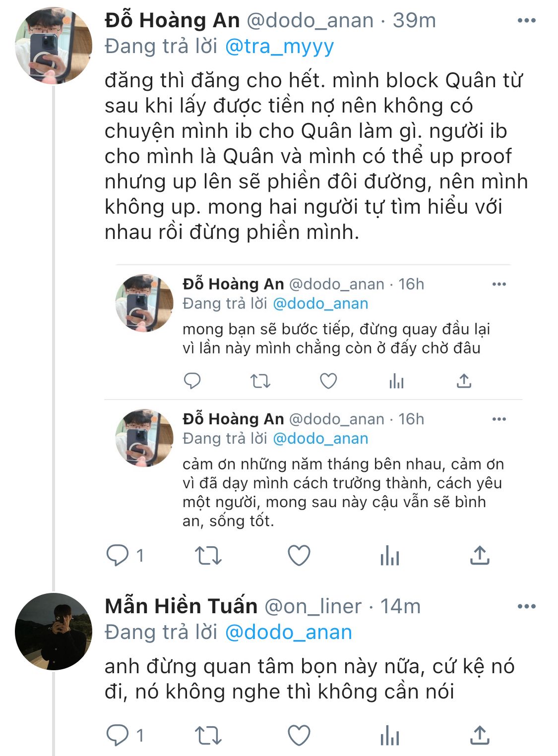Share Mẫn Hiền Tuấn's tweet

tap(480, 735)
